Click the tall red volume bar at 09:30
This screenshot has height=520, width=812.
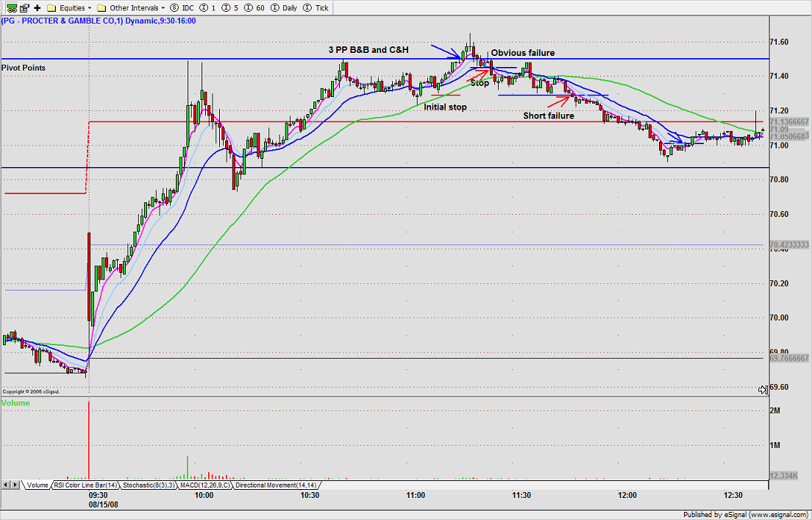pos(89,440)
